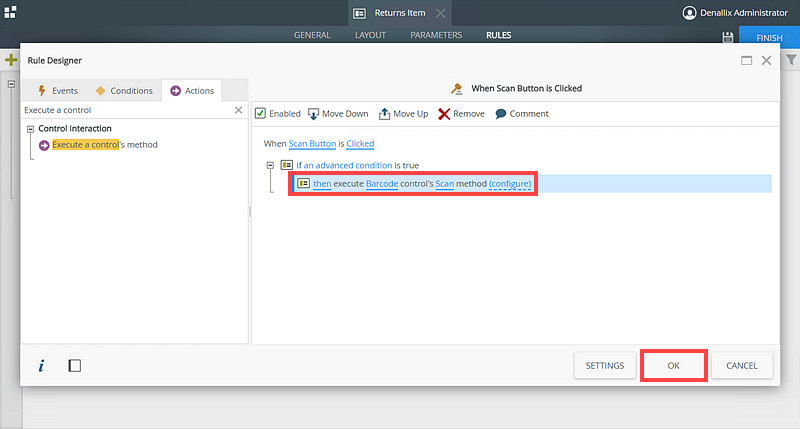Click the 'When Scan Button is Clicked' title
The width and height of the screenshot is (800, 429).
click(x=527, y=88)
